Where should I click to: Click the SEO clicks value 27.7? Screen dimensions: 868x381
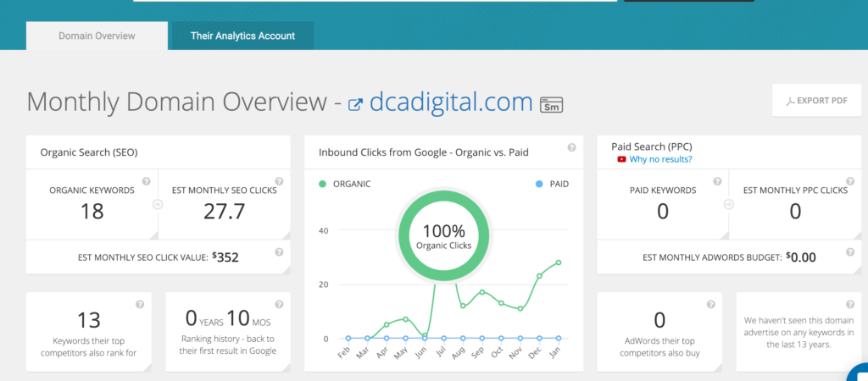(224, 212)
